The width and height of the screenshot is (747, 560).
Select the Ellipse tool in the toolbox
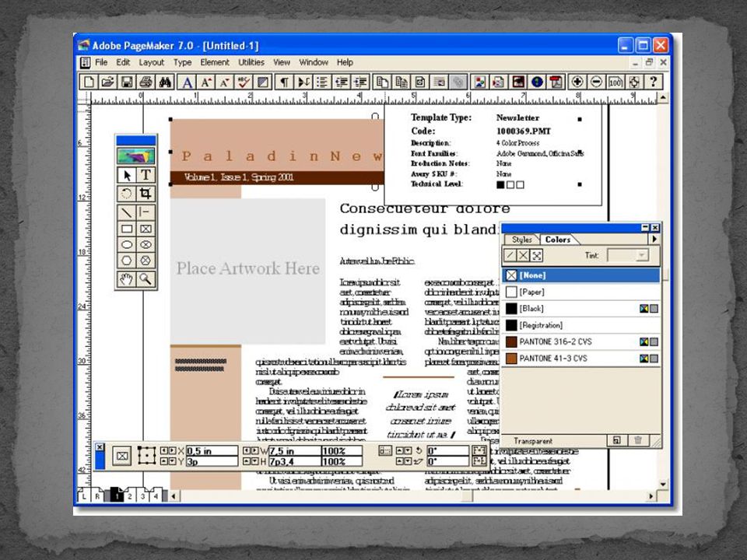(127, 245)
